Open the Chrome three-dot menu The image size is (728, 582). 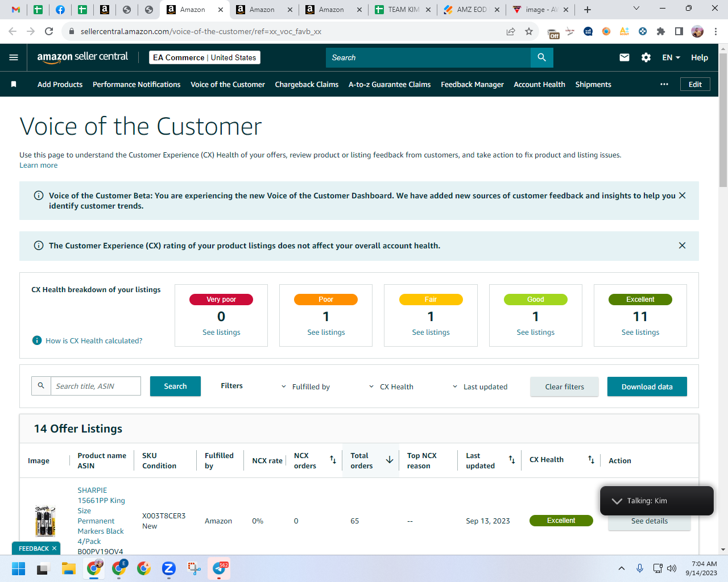(716, 31)
